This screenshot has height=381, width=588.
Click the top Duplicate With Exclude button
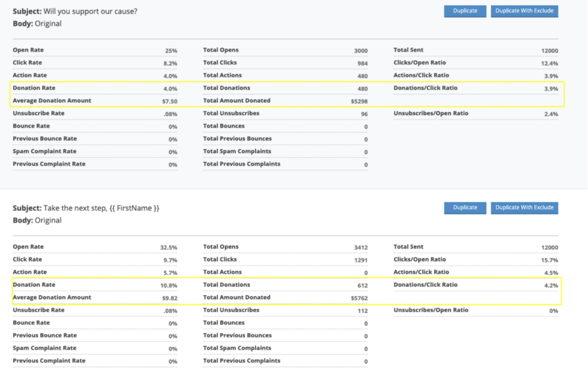[524, 11]
